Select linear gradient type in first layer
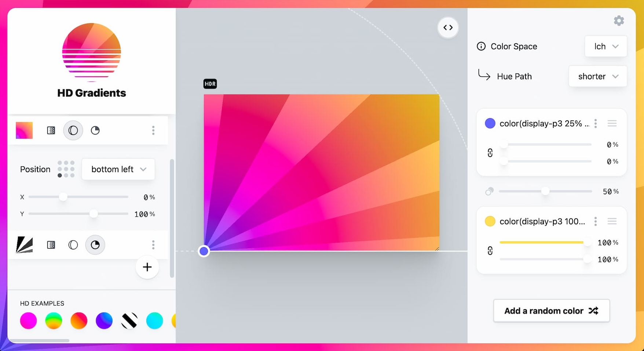 pos(51,130)
